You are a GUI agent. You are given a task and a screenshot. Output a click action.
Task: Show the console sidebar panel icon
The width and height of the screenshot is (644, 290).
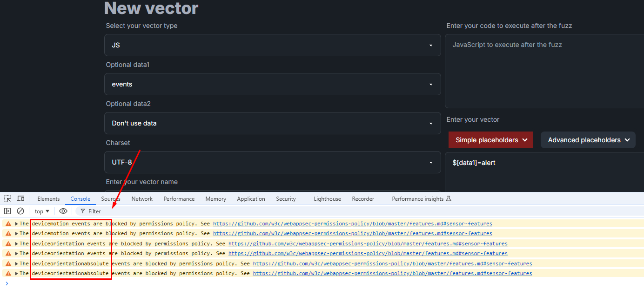tap(7, 211)
